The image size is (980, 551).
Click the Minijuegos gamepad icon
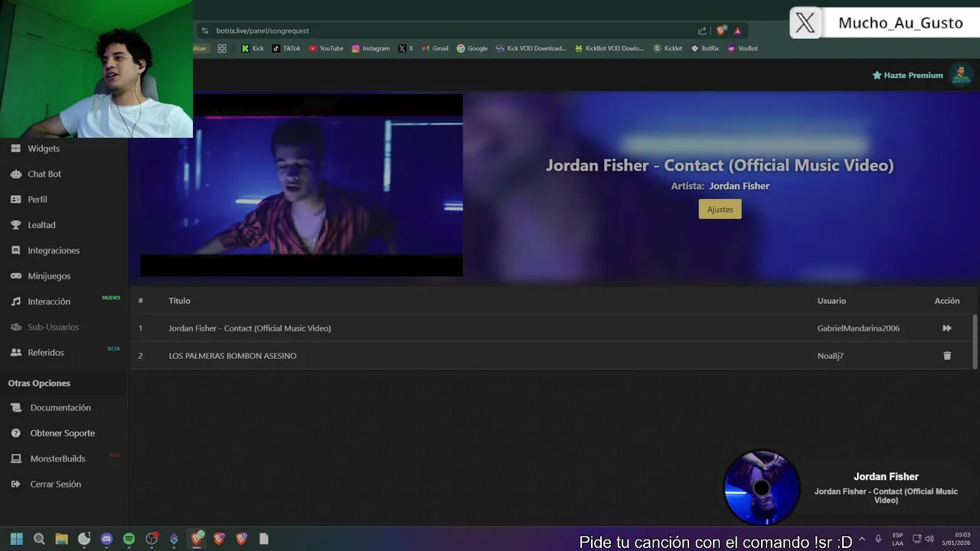pyautogui.click(x=15, y=275)
